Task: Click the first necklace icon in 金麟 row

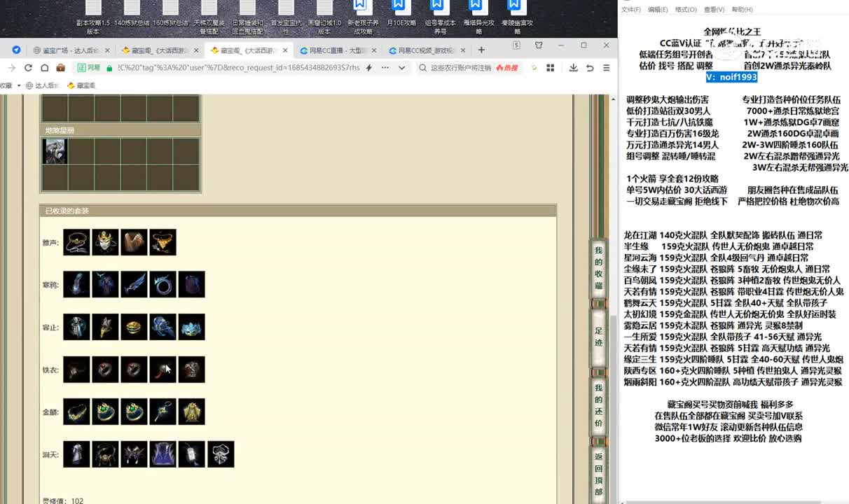Action: pyautogui.click(x=76, y=412)
